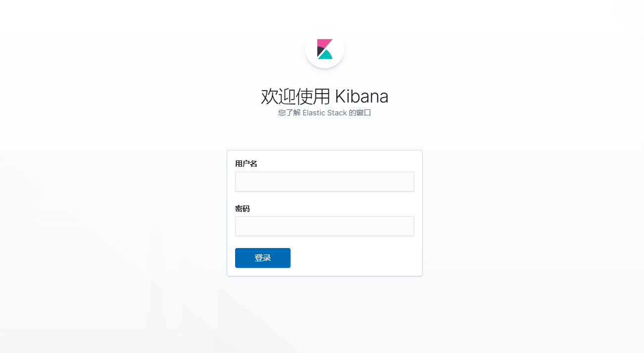This screenshot has width=644, height=353.
Task: Click the 密码 field label
Action: point(243,209)
